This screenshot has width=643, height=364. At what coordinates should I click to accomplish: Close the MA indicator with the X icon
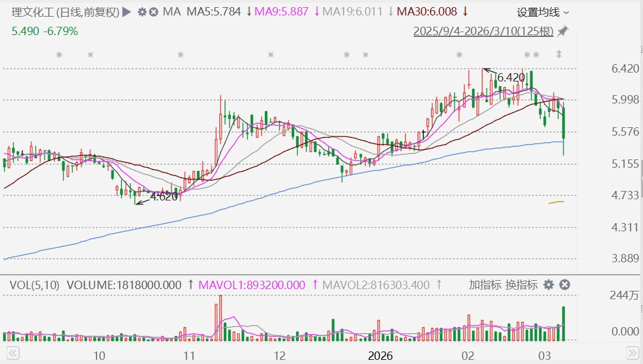point(154,12)
